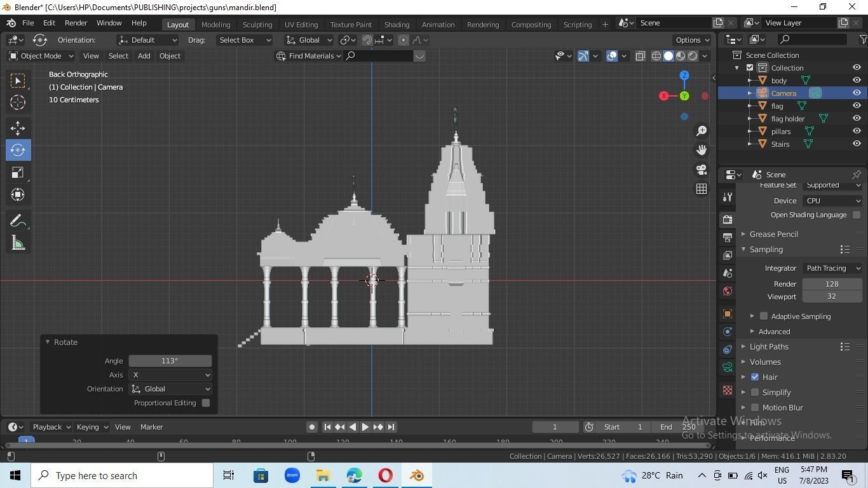Activate the Move tool
The height and width of the screenshot is (488, 868).
tap(18, 128)
